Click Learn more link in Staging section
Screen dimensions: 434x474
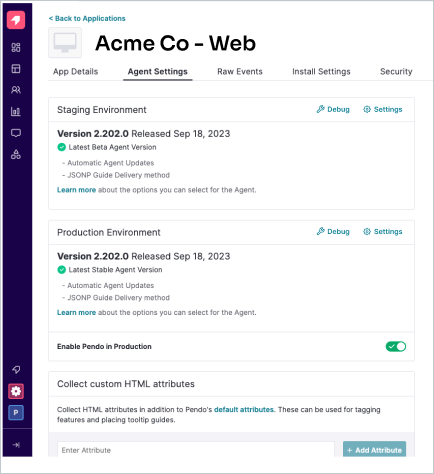pos(76,190)
